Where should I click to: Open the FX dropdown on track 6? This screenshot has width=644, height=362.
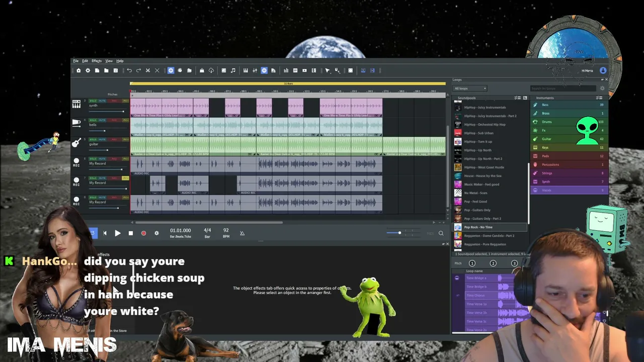pos(125,159)
